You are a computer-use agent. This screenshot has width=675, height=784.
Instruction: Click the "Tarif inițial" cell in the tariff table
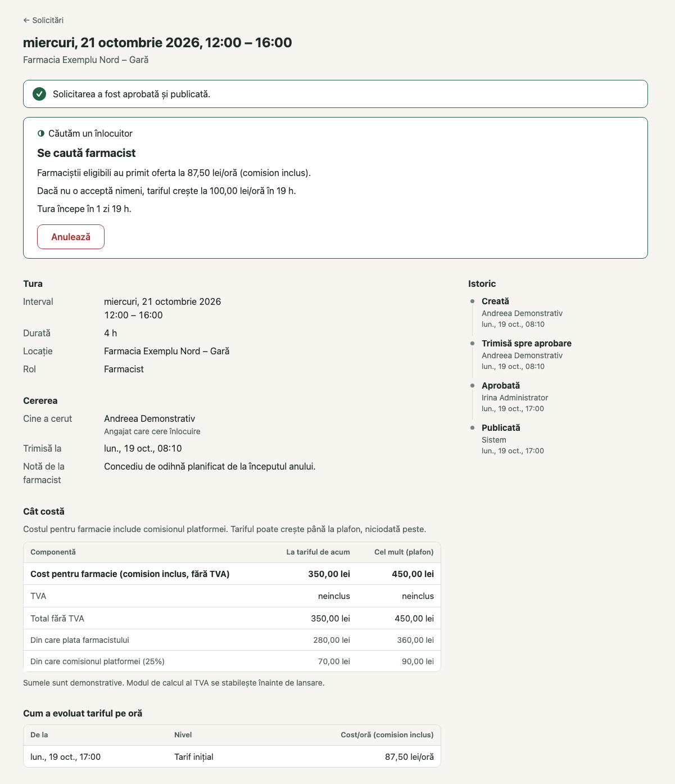coord(194,757)
